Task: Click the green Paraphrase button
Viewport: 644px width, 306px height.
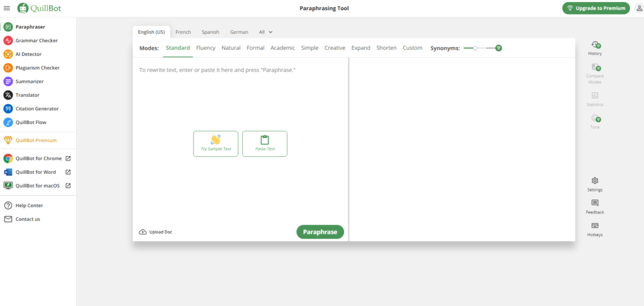Action: 320,232
